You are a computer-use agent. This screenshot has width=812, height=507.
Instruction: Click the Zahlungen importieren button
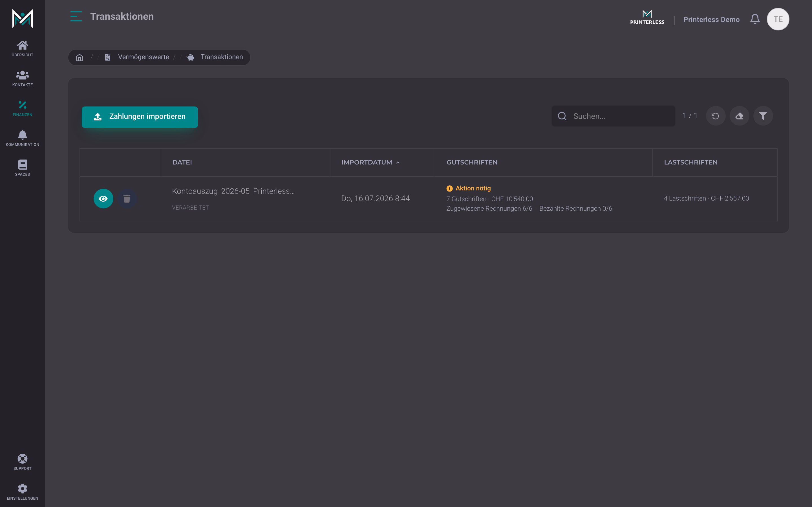point(140,117)
